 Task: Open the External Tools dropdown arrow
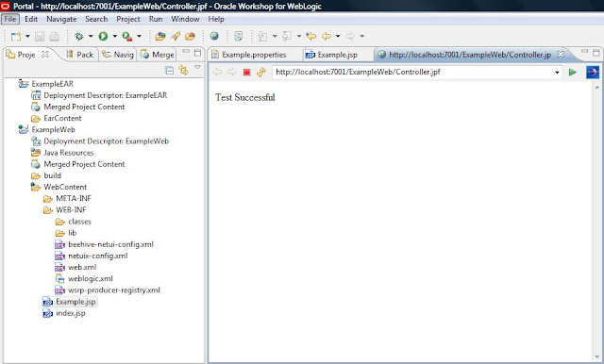pyautogui.click(x=139, y=36)
